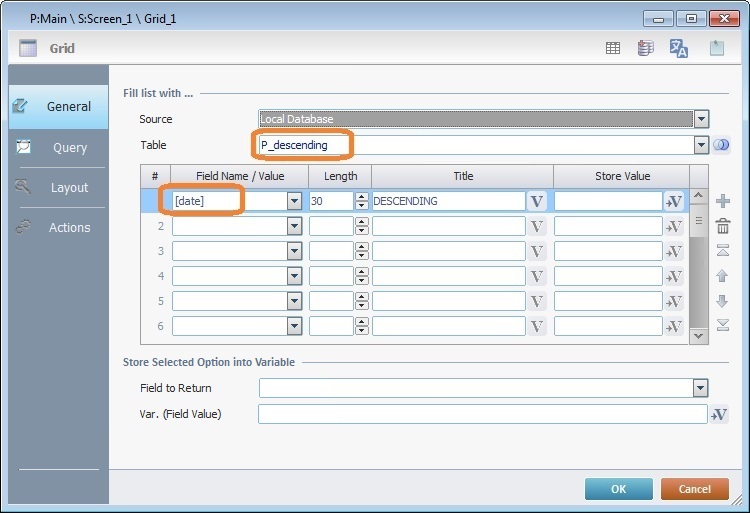Move row down arrow icon

coord(724,300)
